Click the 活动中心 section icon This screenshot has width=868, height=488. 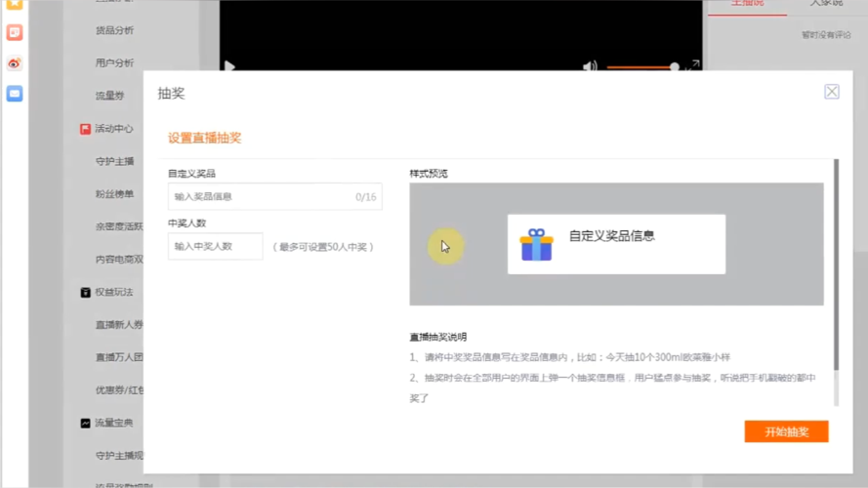[x=85, y=129]
